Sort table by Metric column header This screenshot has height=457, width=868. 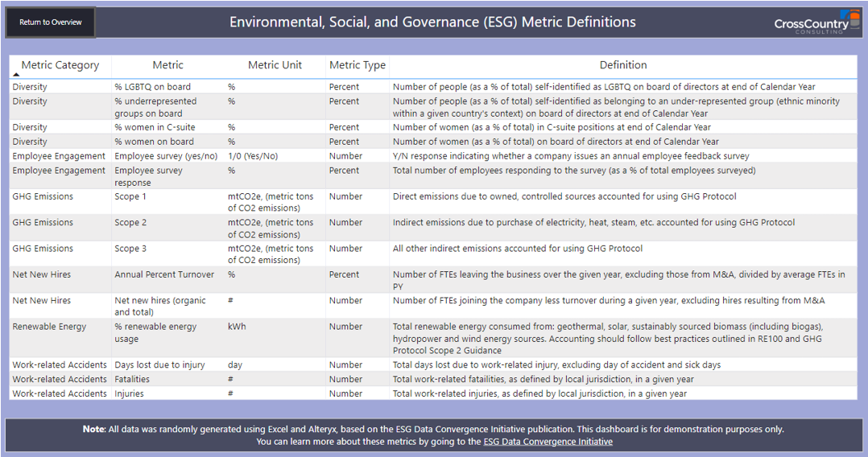coord(167,65)
